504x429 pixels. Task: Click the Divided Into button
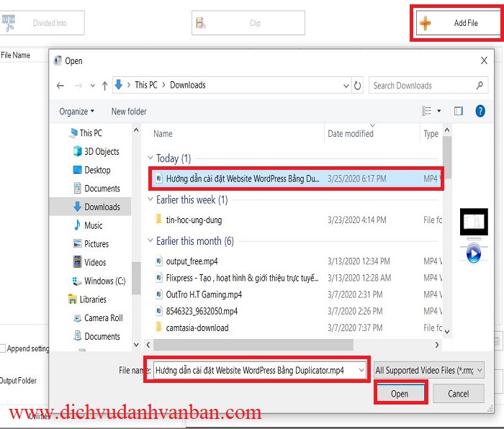coord(42,23)
